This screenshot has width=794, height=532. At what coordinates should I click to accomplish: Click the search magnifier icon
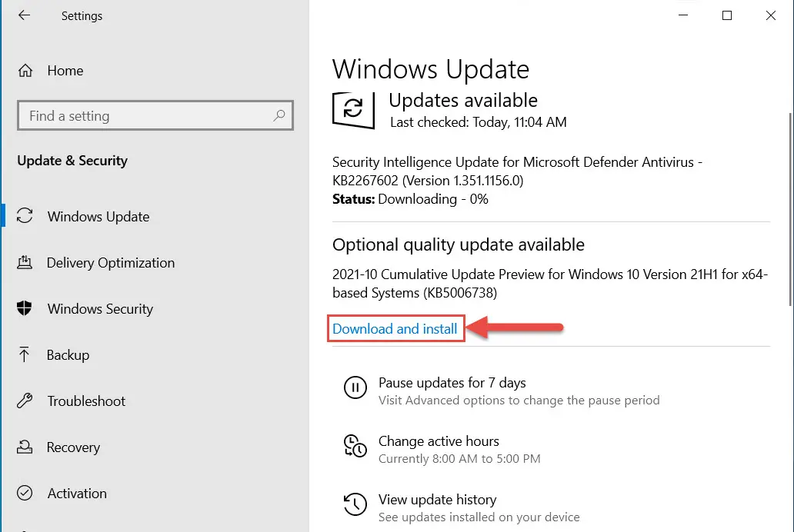[x=279, y=116]
